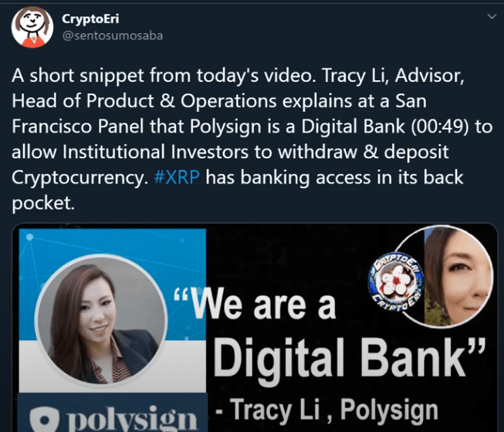Click "Head of Product & Operations" tweet text

pos(144,101)
